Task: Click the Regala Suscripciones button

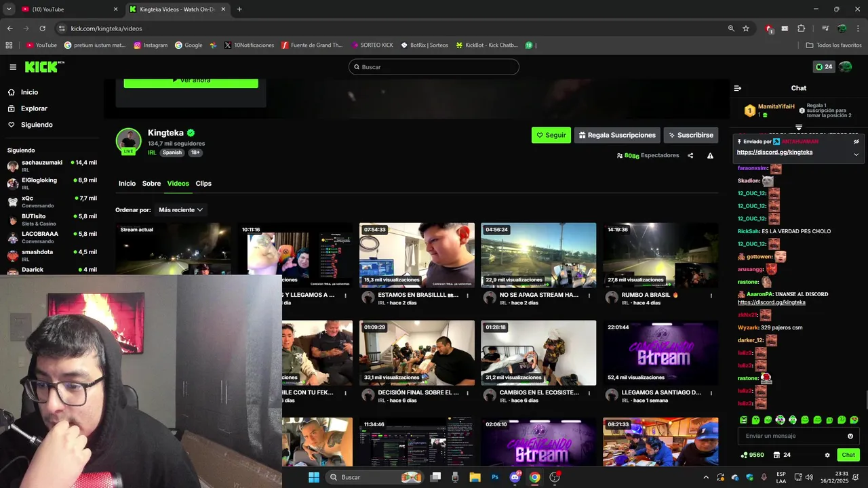Action: [x=617, y=135]
